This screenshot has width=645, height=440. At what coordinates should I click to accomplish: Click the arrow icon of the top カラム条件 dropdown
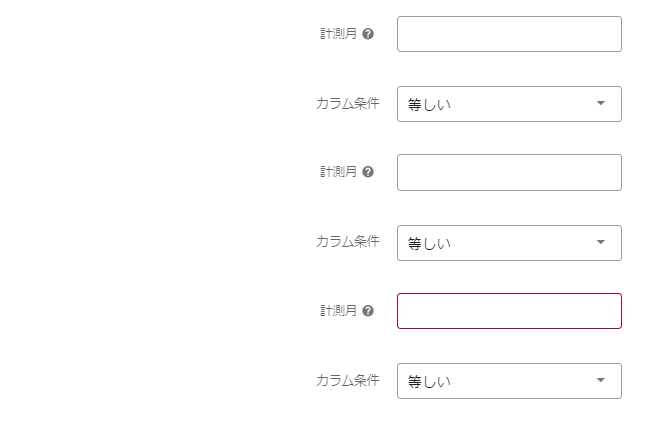point(601,103)
